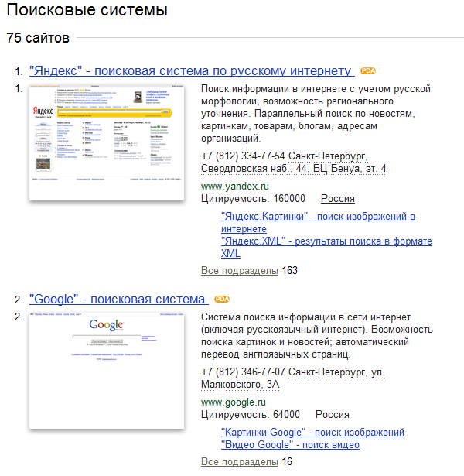Image resolution: width=464 pixels, height=476 pixels.
Task: Show Все подразделы for Yandex (163)
Action: (240, 270)
